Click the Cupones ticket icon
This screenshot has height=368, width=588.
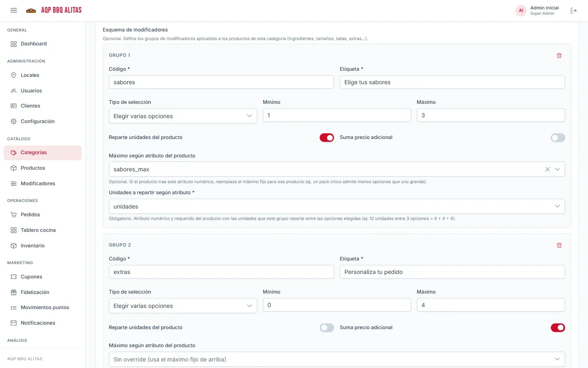pos(13,277)
